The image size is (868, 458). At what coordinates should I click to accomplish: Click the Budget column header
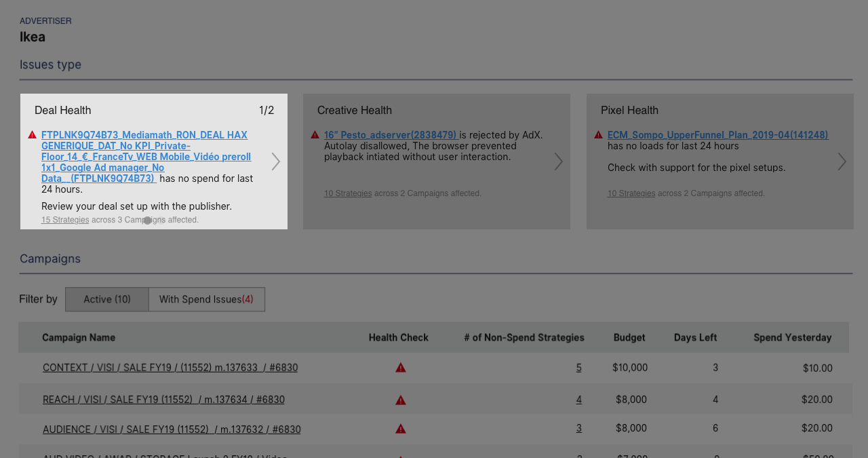click(x=629, y=337)
